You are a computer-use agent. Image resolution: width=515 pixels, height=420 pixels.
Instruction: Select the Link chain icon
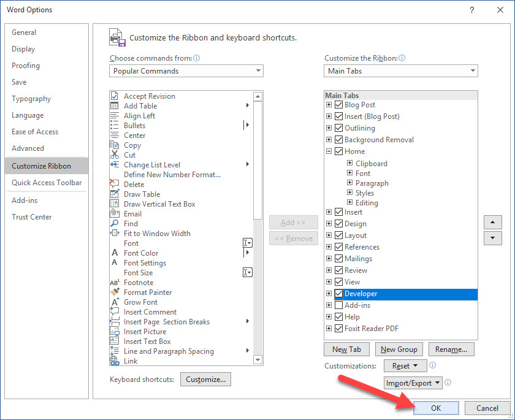(114, 361)
